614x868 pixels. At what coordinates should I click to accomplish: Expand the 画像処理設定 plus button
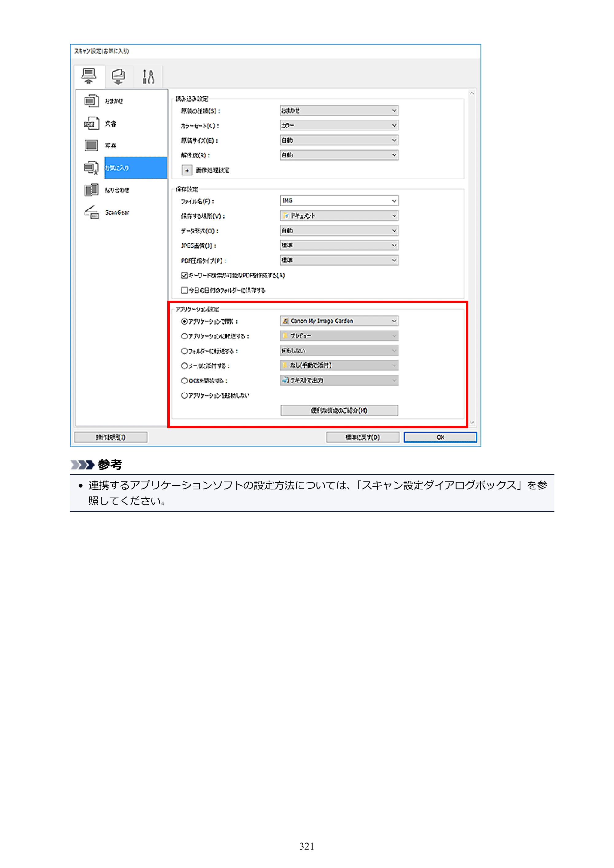click(x=187, y=170)
